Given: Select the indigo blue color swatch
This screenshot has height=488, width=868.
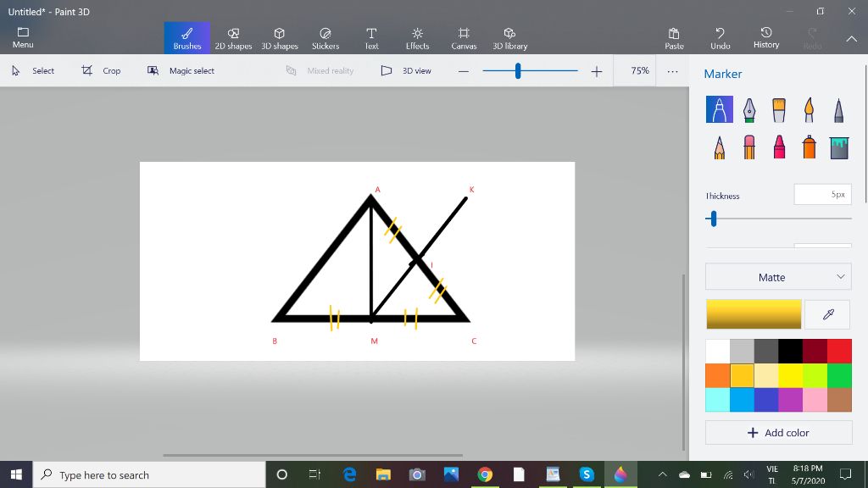Looking at the screenshot, I should [766, 400].
